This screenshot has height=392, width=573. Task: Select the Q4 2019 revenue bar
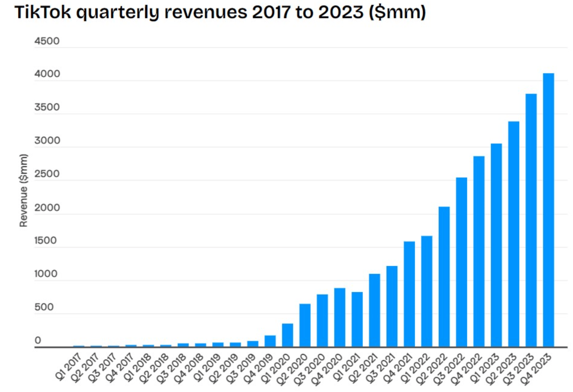pyautogui.click(x=270, y=341)
